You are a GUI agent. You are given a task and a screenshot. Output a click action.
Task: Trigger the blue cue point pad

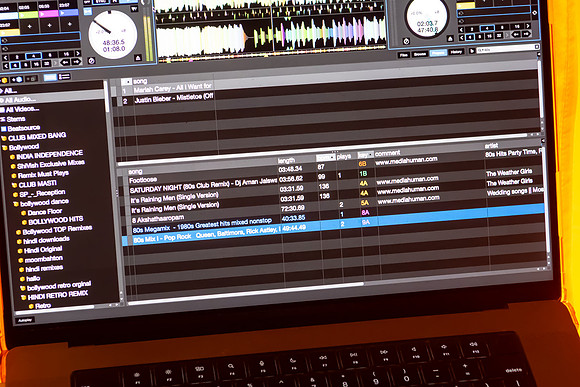click(x=69, y=13)
